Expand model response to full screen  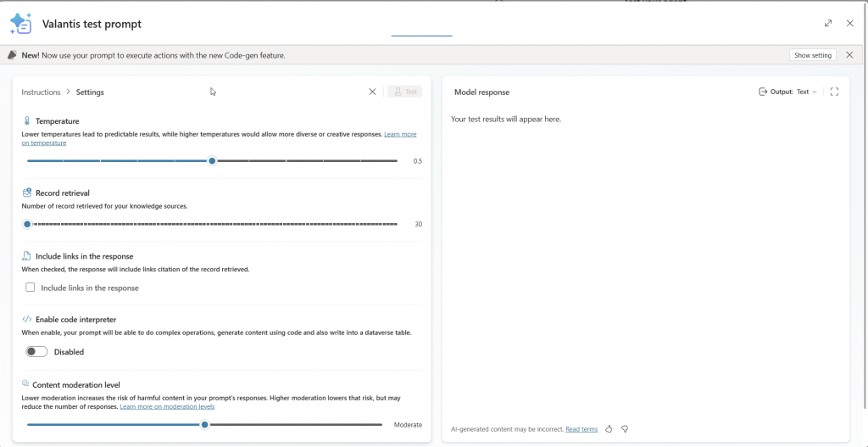pos(834,92)
